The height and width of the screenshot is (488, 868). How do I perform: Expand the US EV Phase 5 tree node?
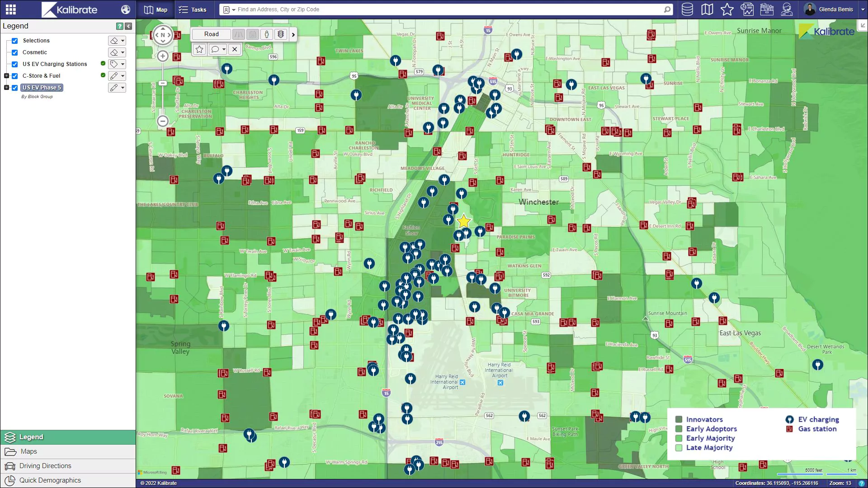(7, 88)
